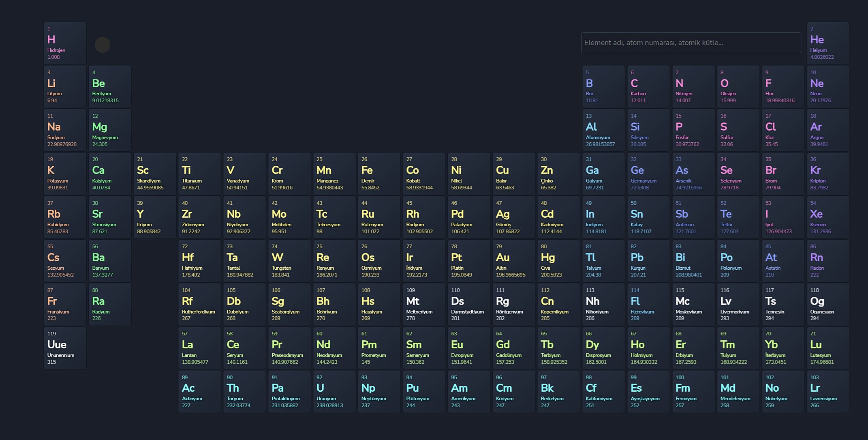This screenshot has width=868, height=440.
Task: Click the Fransiyum (Fr) element tile
Action: (x=65, y=305)
